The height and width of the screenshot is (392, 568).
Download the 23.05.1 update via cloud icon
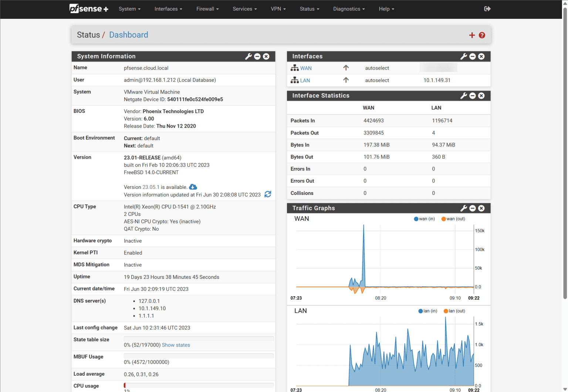tap(193, 187)
